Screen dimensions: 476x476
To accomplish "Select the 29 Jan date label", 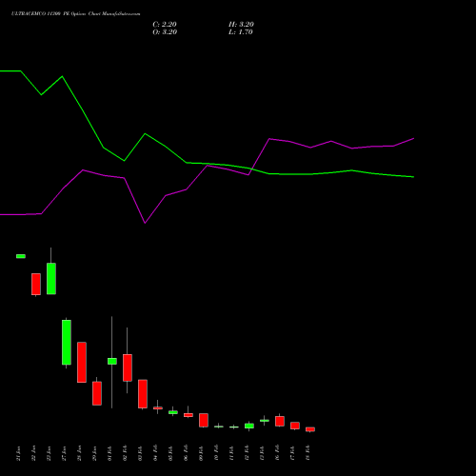I will click(x=94, y=453).
